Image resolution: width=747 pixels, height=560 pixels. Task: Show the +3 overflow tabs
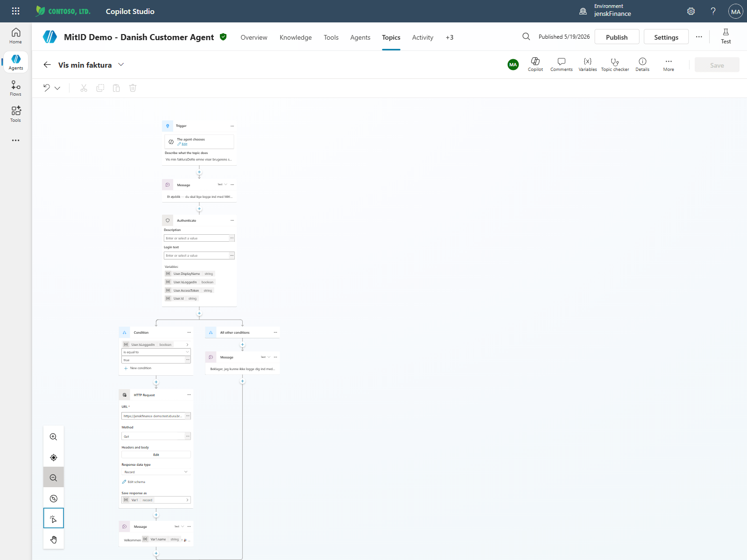[450, 37]
